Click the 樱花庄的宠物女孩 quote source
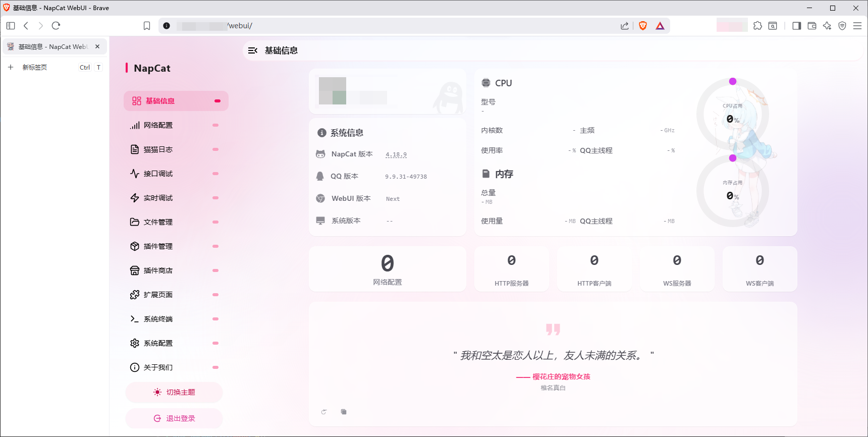The width and height of the screenshot is (868, 437). point(562,377)
